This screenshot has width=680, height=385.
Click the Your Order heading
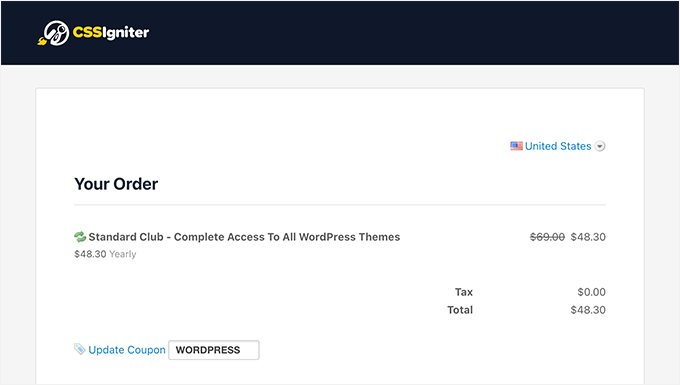point(116,184)
